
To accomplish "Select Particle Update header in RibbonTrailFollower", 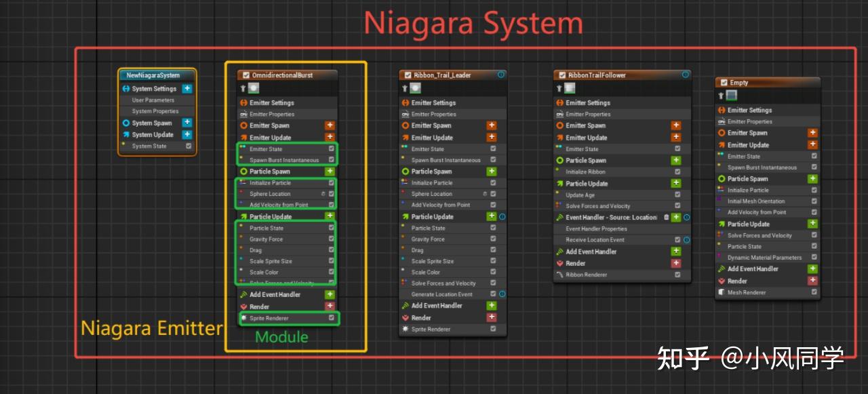I will click(587, 184).
